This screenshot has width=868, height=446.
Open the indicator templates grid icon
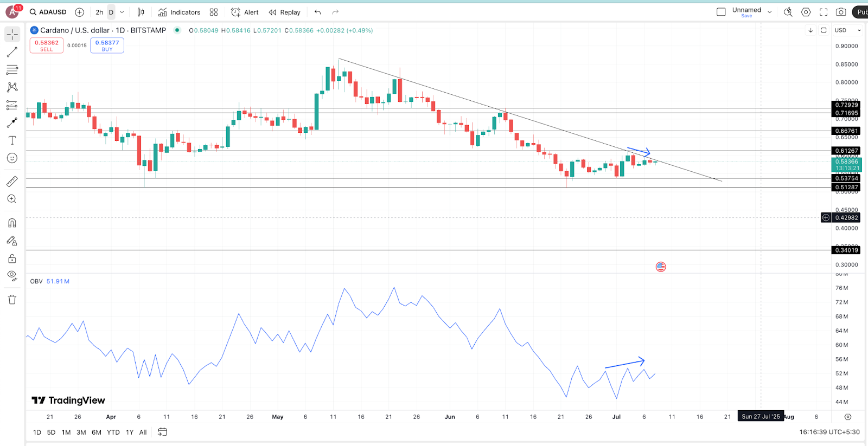[214, 12]
